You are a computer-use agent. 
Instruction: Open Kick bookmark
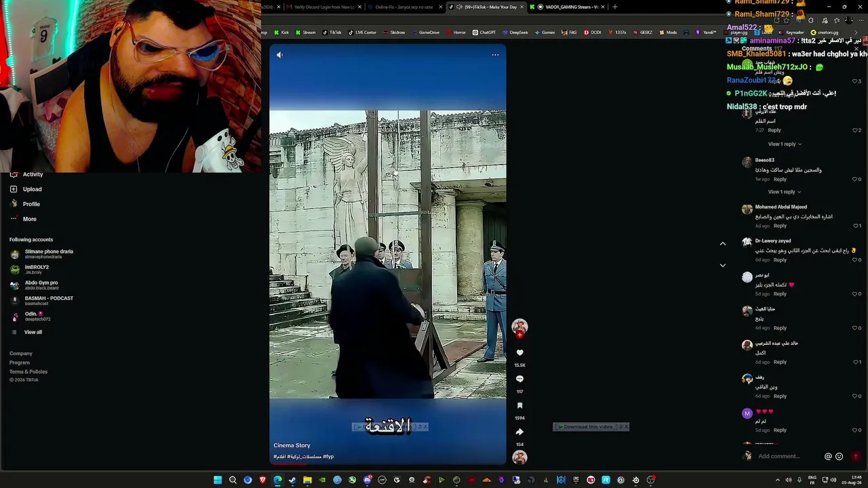(x=281, y=33)
